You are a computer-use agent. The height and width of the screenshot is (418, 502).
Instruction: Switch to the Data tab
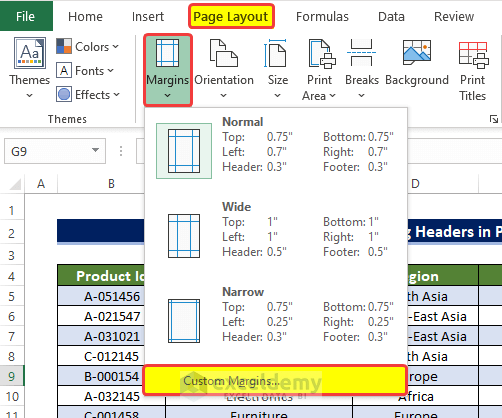pyautogui.click(x=391, y=16)
